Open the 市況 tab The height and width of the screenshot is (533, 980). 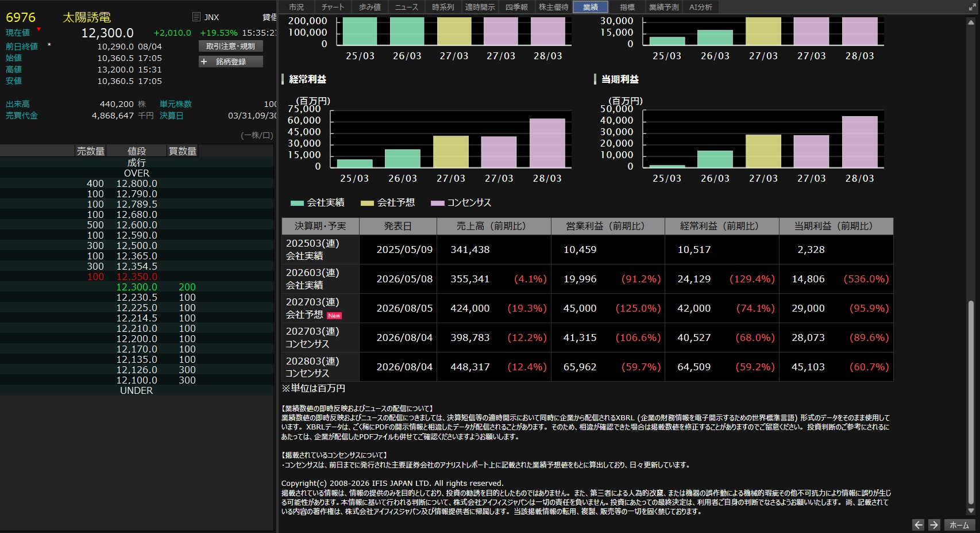(296, 7)
